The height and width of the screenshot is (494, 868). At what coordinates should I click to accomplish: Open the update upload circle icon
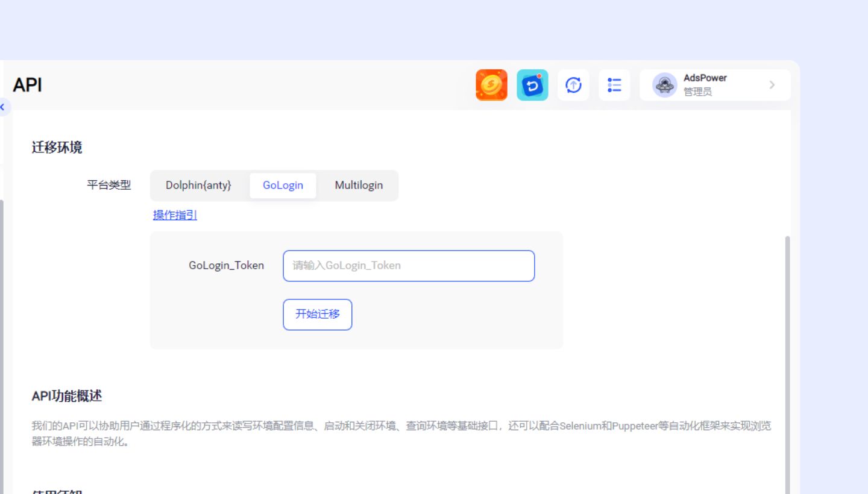573,85
